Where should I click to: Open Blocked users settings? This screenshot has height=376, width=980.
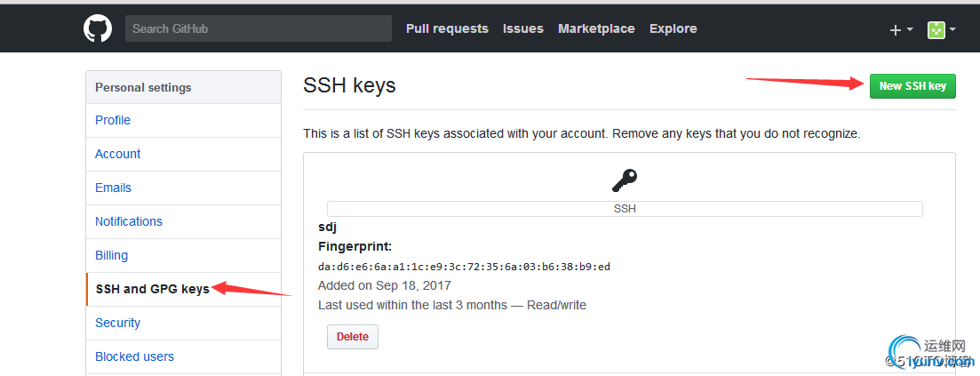pyautogui.click(x=183, y=356)
